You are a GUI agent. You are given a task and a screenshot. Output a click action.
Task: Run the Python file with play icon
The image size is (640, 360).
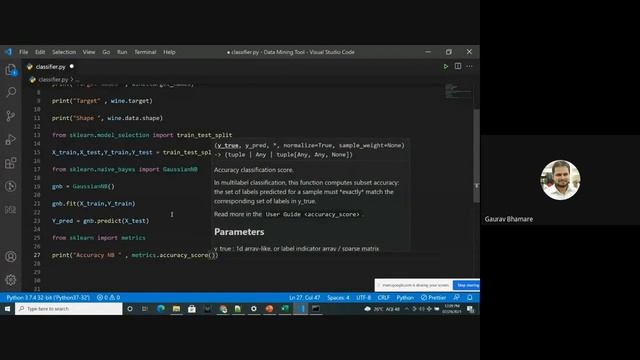[x=446, y=66]
